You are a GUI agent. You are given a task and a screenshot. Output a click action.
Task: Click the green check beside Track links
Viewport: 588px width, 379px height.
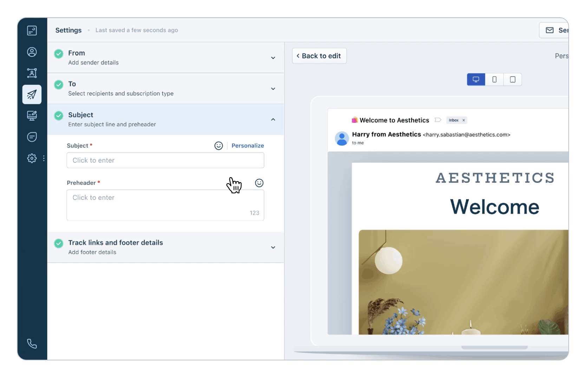pyautogui.click(x=59, y=243)
